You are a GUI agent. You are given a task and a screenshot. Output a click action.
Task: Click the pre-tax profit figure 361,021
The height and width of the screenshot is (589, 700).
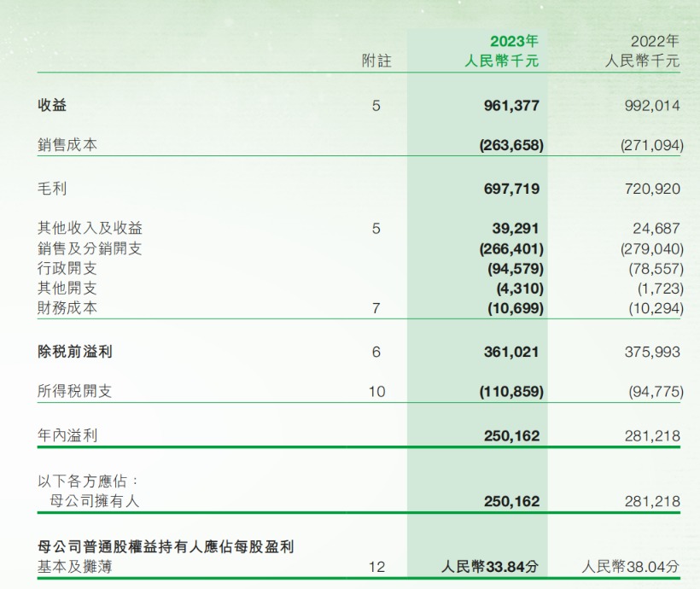tap(511, 352)
